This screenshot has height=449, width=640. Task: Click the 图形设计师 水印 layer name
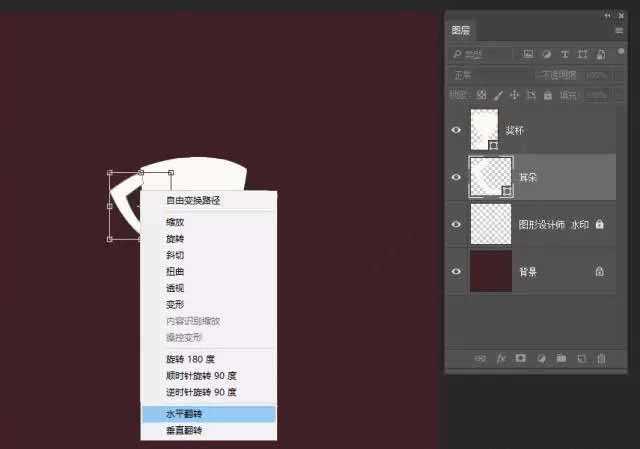click(x=553, y=224)
